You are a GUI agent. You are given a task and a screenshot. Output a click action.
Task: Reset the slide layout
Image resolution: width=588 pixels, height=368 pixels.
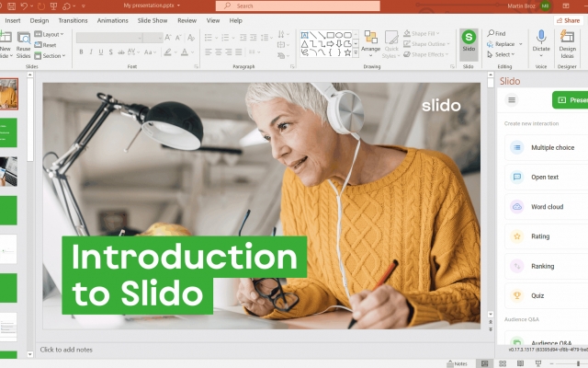click(45, 45)
